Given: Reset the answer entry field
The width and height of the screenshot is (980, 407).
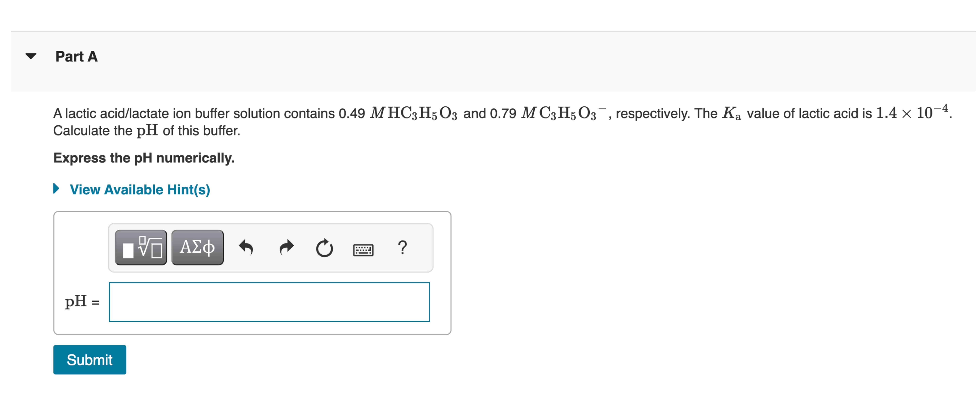Looking at the screenshot, I should pos(324,248).
